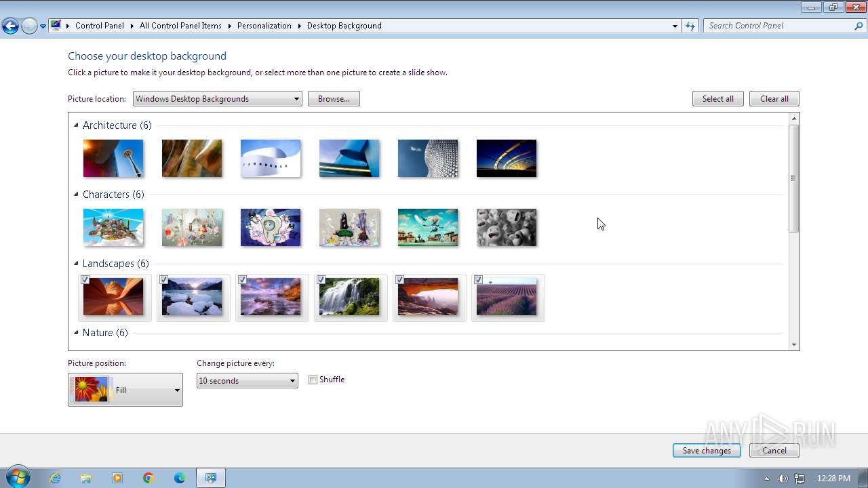Uncheck the icy lake landscape wallpaper
The width and height of the screenshot is (868, 488).
[x=163, y=280]
